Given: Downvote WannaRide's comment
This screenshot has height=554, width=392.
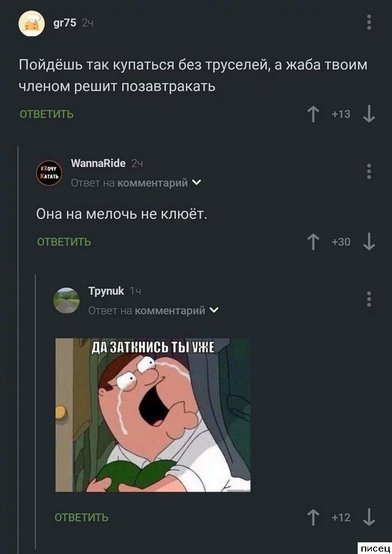Looking at the screenshot, I should pyautogui.click(x=369, y=242).
